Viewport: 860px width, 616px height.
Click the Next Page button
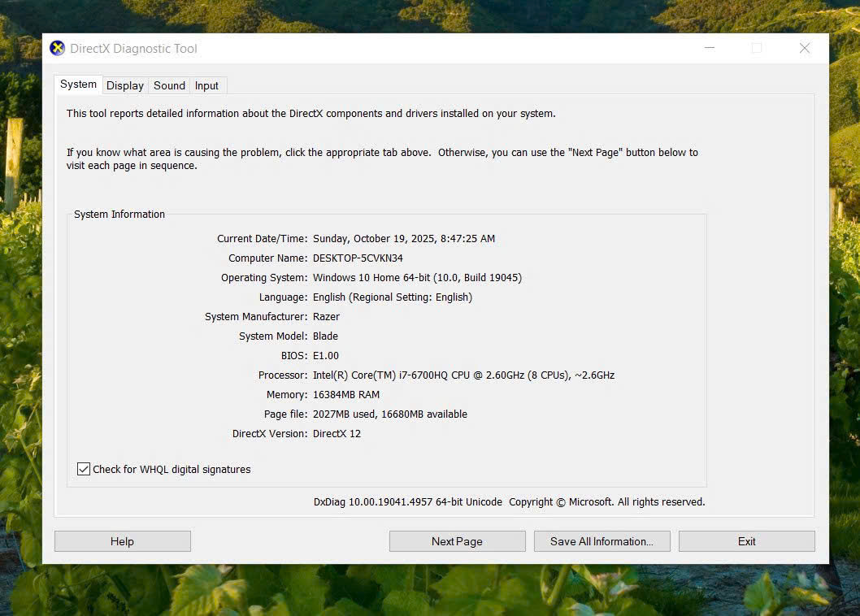[457, 541]
